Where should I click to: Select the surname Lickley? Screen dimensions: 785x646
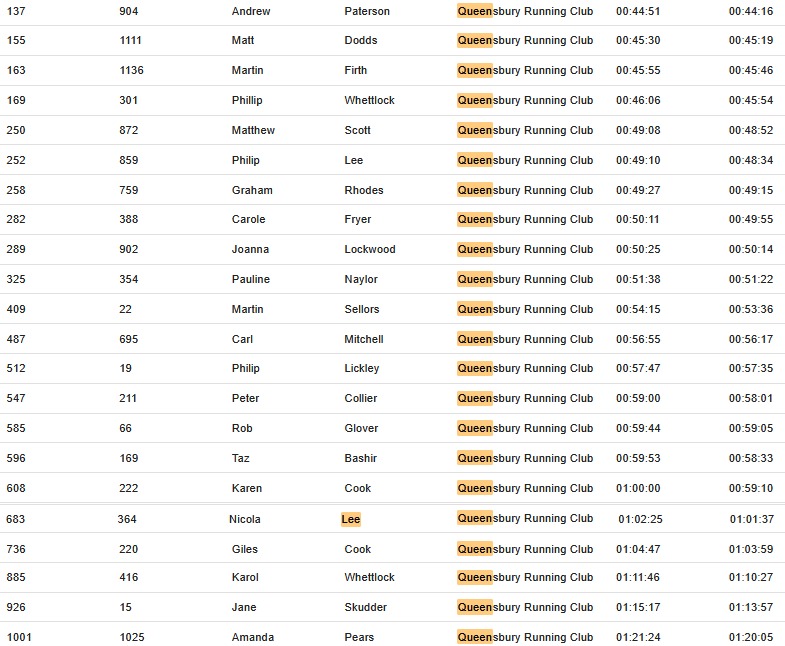pos(361,369)
